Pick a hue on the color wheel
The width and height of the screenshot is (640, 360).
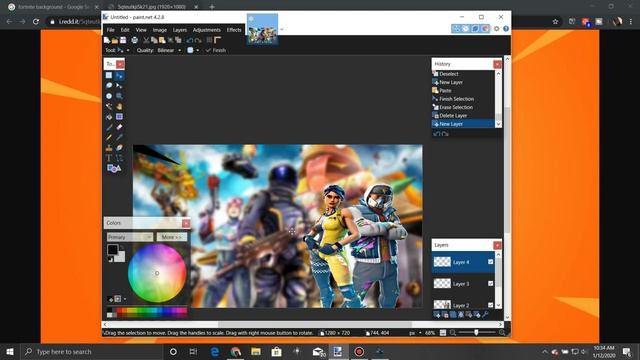click(x=157, y=273)
